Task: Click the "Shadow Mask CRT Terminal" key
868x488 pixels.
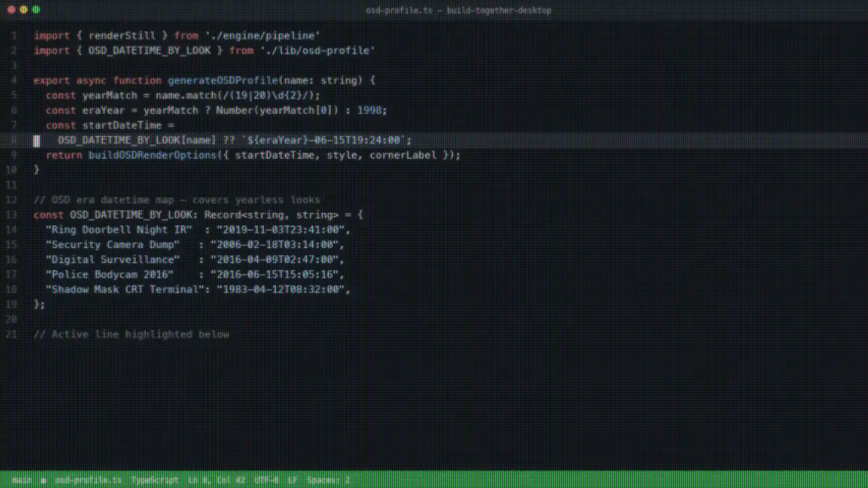Action: [125, 289]
